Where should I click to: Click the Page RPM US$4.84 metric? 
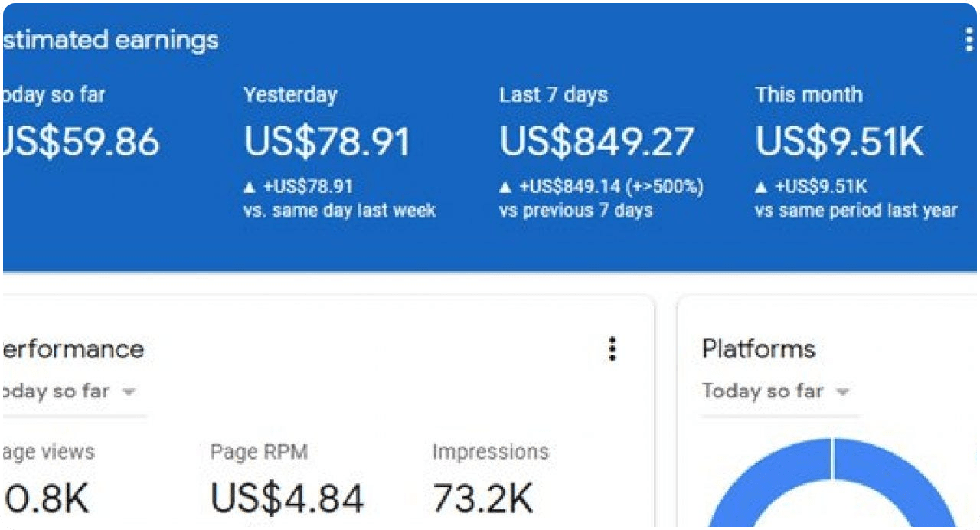tap(286, 498)
